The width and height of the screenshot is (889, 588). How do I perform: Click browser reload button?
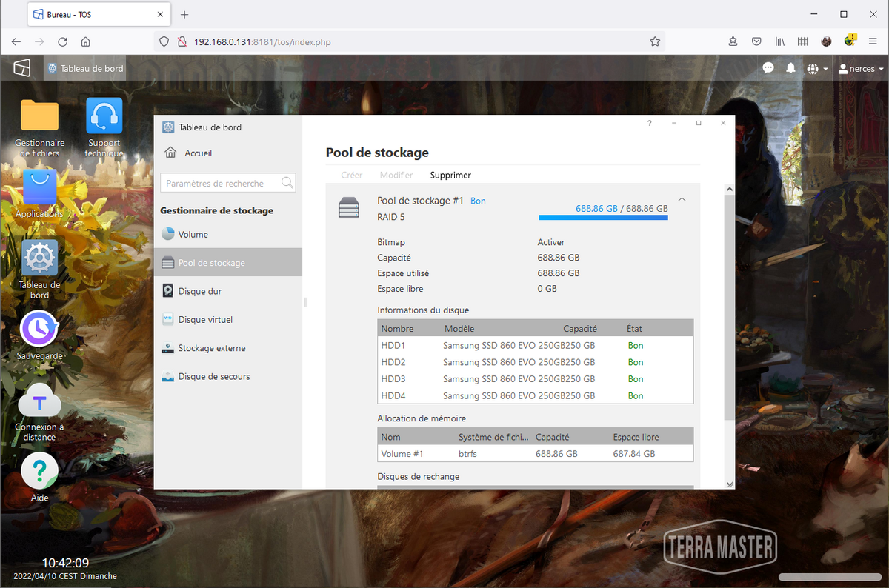(63, 42)
